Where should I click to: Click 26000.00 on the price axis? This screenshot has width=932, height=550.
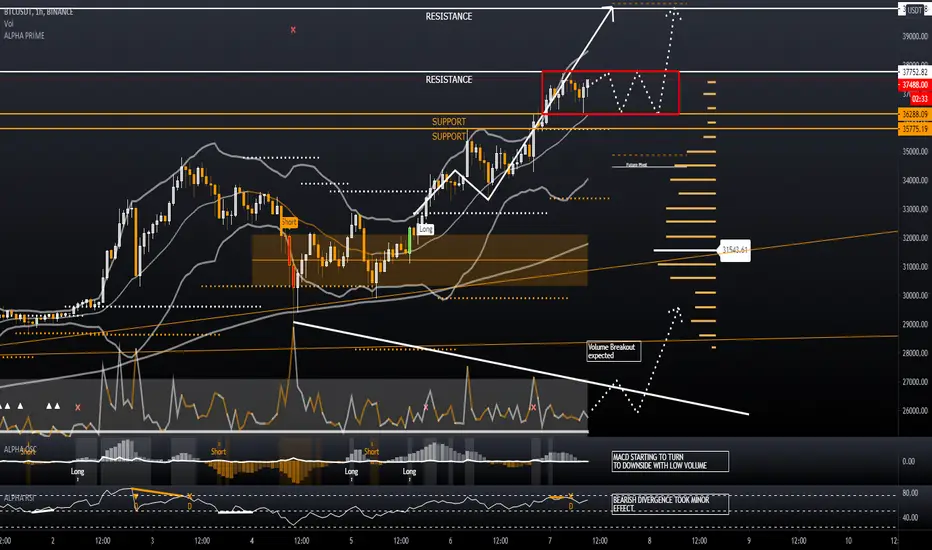click(x=915, y=411)
